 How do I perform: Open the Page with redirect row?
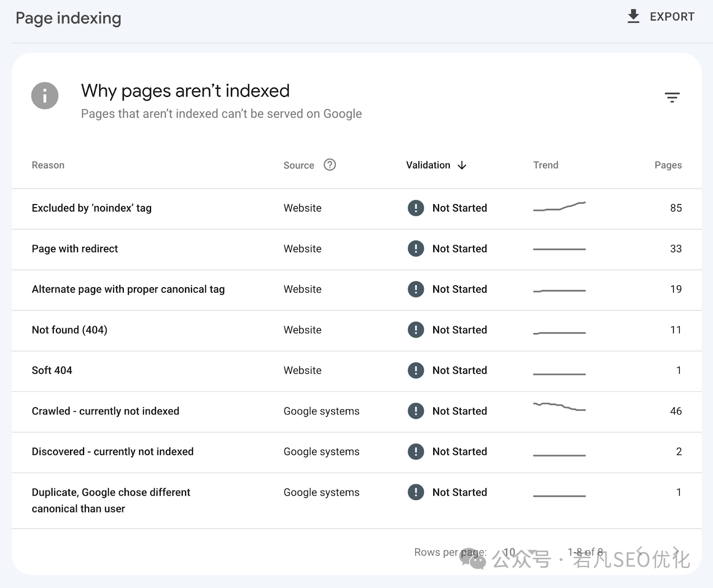click(x=356, y=249)
